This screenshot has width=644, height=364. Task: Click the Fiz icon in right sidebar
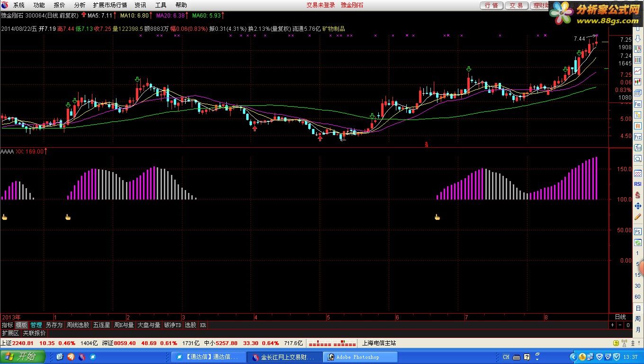click(638, 137)
